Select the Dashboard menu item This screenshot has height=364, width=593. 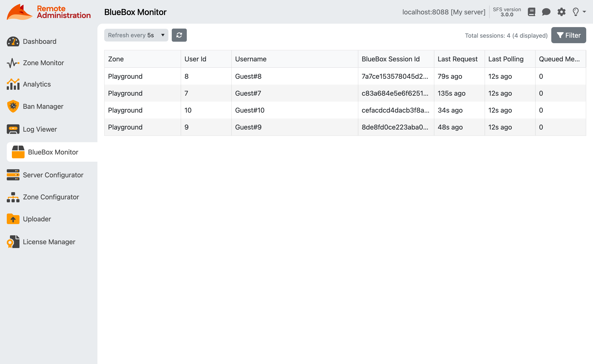[x=39, y=41]
